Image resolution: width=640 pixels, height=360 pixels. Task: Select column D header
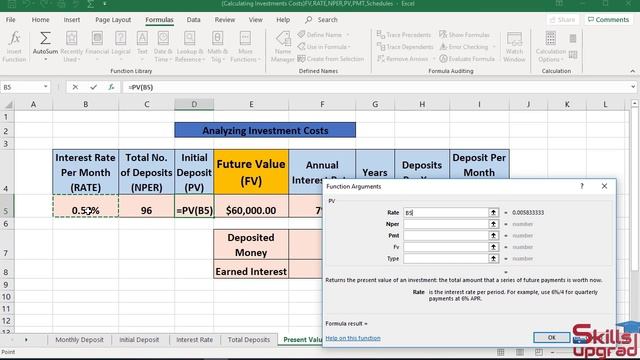pos(194,104)
